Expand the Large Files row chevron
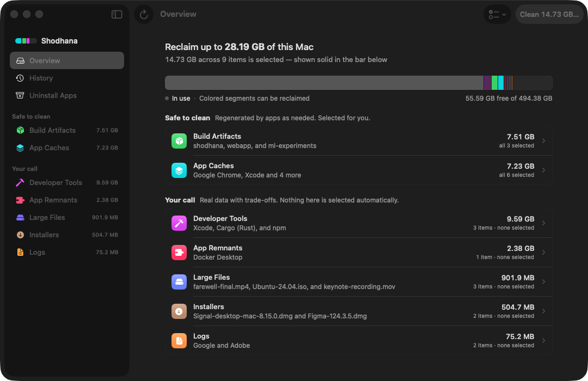 (x=544, y=282)
